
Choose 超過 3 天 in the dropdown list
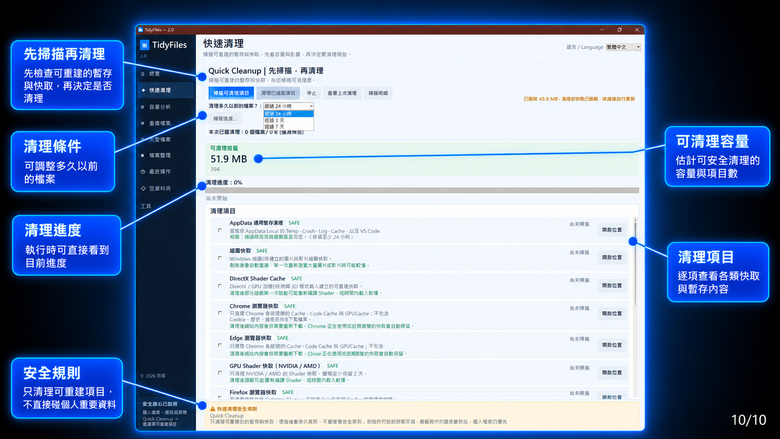click(289, 120)
